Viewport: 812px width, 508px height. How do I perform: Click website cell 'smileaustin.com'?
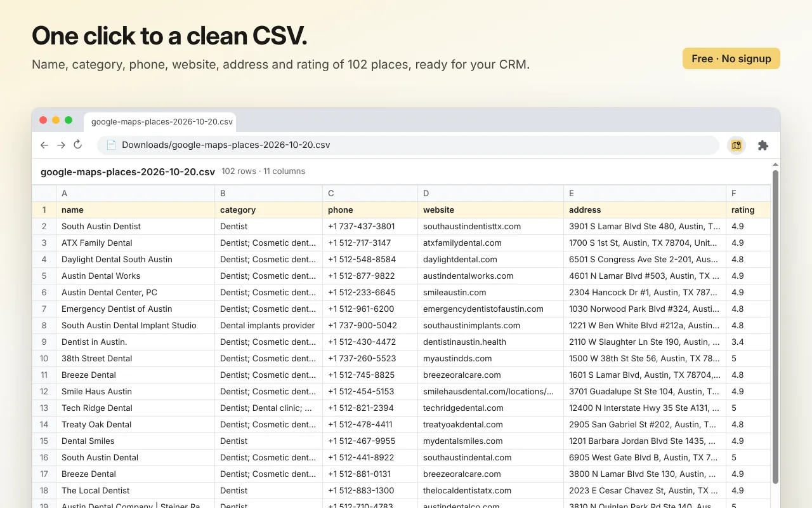pos(491,292)
